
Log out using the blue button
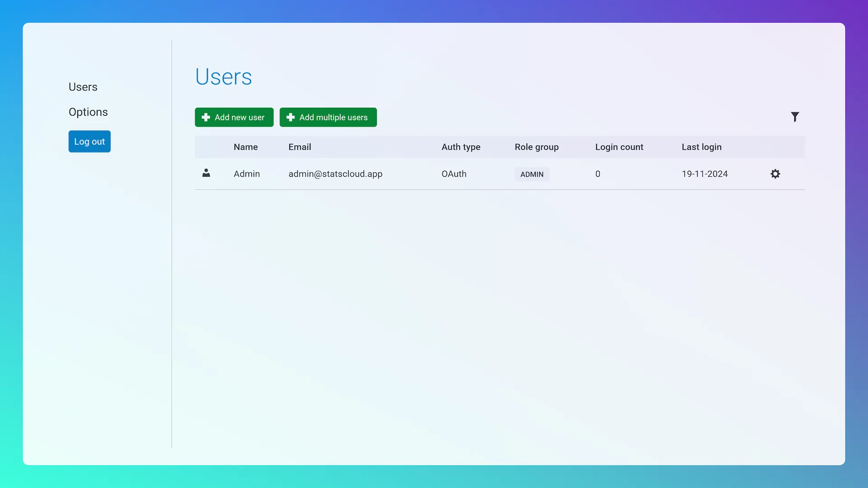[90, 141]
